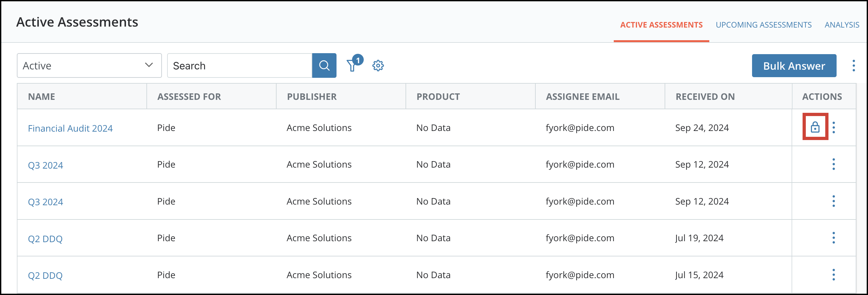Open the Analysis tab
The height and width of the screenshot is (295, 868).
pos(841,25)
